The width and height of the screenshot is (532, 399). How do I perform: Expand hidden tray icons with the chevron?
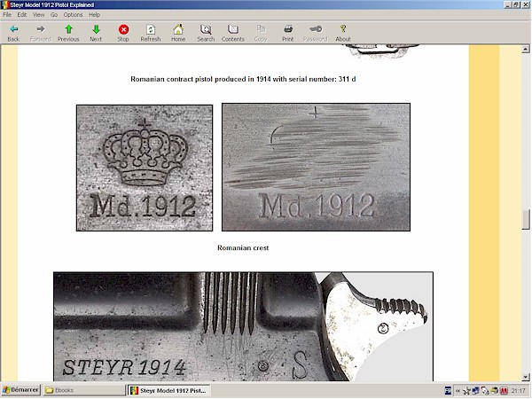[458, 391]
